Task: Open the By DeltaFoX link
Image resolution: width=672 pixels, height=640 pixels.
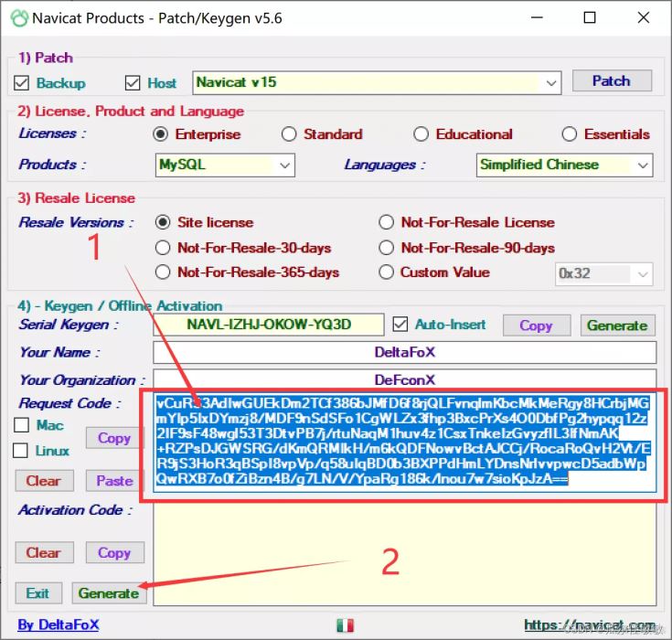Action: (x=59, y=625)
